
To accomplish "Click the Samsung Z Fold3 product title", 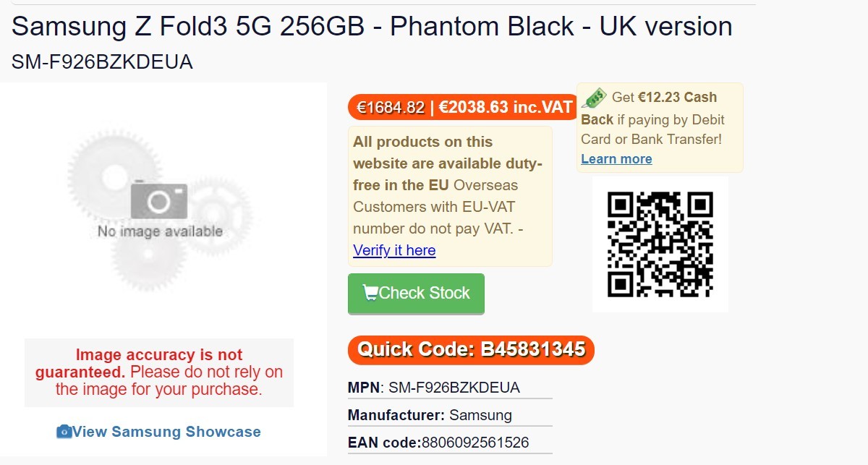I will [x=372, y=27].
